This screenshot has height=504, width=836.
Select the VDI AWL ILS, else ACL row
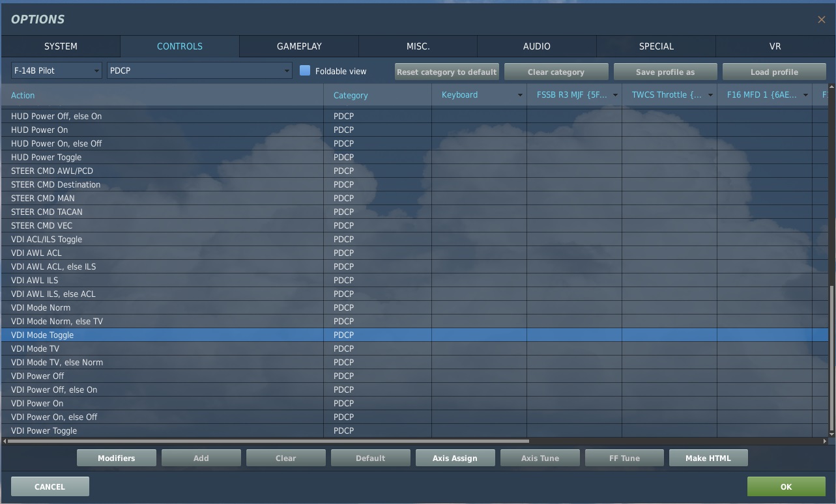(x=414, y=294)
